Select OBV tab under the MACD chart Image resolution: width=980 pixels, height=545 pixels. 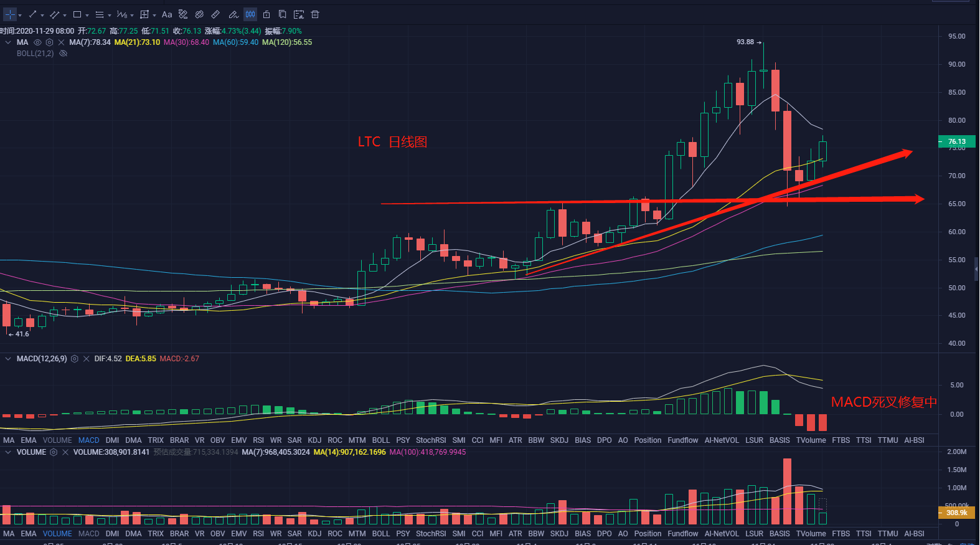pyautogui.click(x=218, y=440)
